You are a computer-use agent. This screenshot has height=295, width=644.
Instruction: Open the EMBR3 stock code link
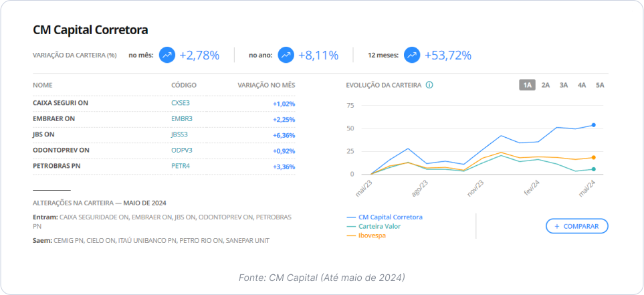click(x=182, y=119)
